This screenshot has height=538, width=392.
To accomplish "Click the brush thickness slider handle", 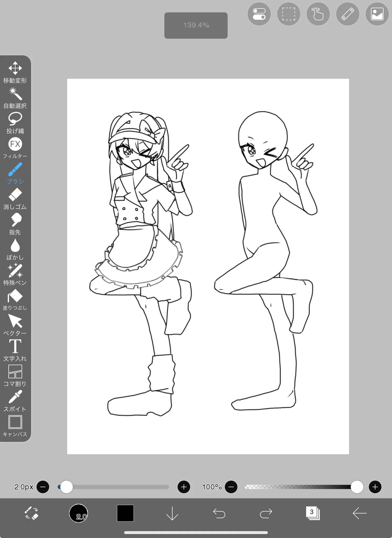I will click(x=66, y=487).
